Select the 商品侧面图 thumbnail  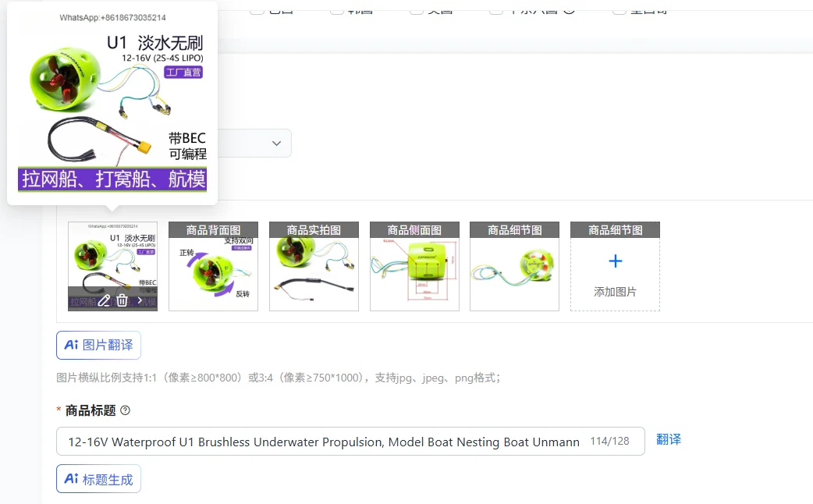414,267
